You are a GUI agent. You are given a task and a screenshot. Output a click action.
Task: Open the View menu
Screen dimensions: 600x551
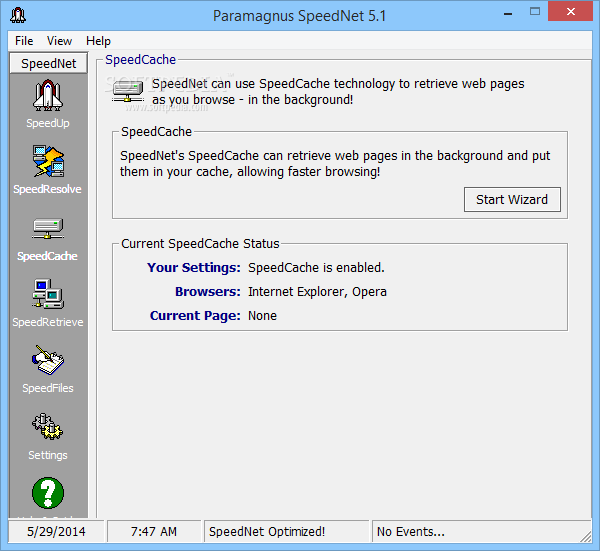[59, 41]
